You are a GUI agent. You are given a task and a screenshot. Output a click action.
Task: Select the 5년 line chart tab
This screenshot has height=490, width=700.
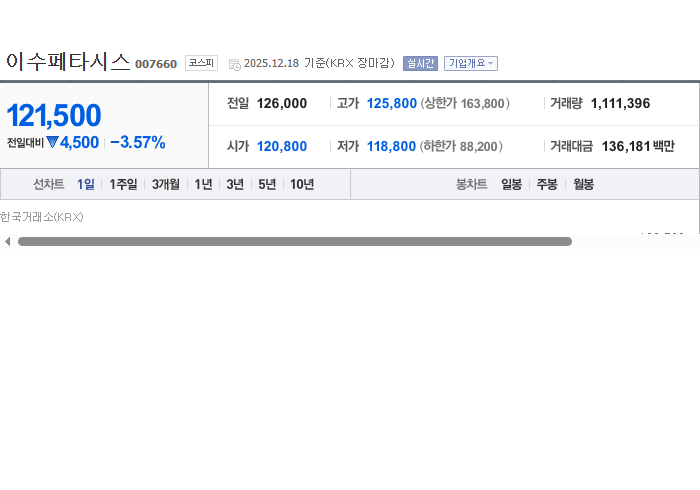coord(267,184)
